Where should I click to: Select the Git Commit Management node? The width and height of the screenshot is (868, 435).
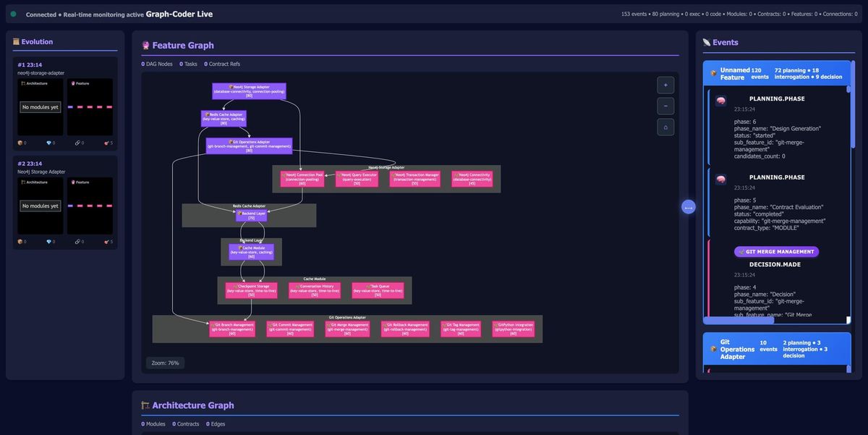[289, 329]
